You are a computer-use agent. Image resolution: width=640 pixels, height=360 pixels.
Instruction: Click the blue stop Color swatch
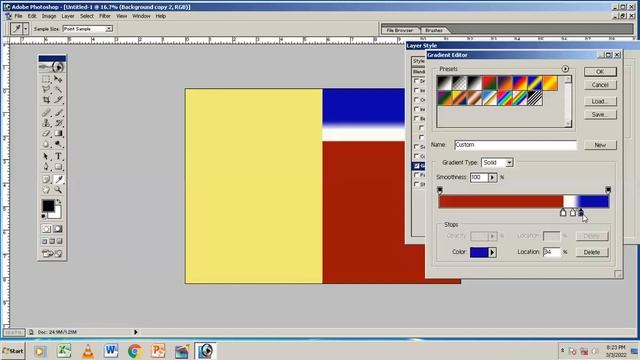(479, 252)
